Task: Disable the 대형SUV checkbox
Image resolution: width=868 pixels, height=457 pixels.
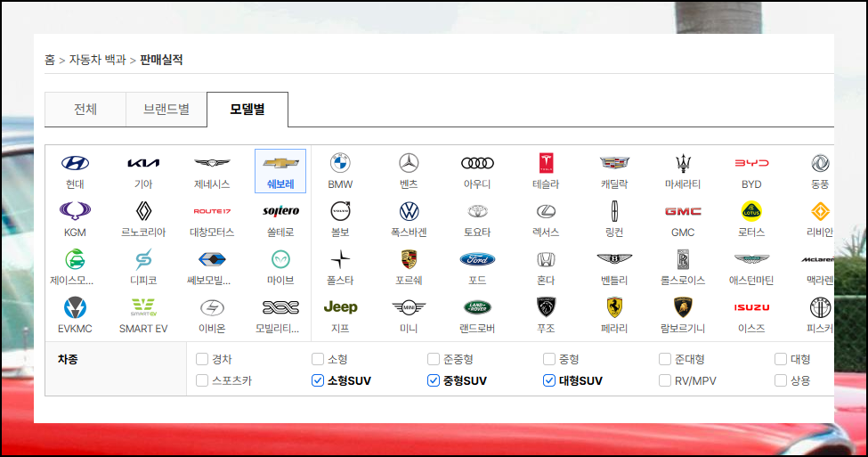Action: coord(549,380)
